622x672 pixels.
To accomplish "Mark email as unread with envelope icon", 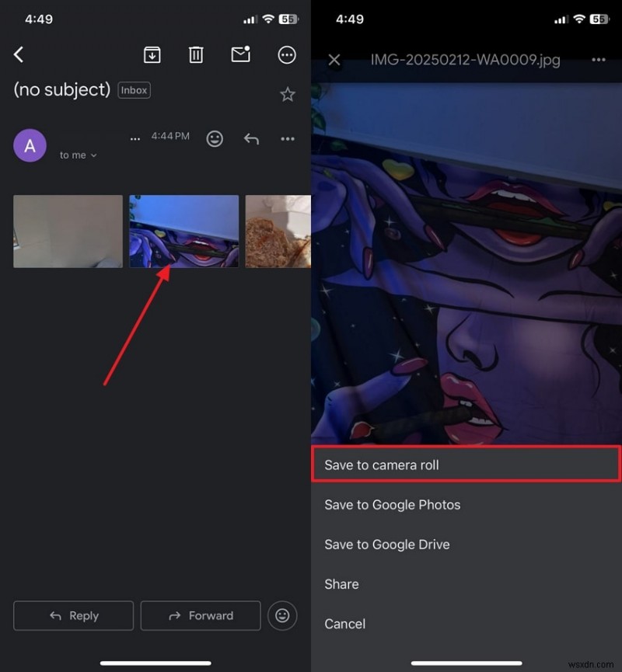I will pyautogui.click(x=241, y=54).
